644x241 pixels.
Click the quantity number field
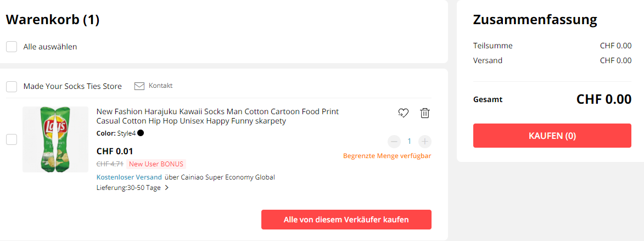pos(410,142)
